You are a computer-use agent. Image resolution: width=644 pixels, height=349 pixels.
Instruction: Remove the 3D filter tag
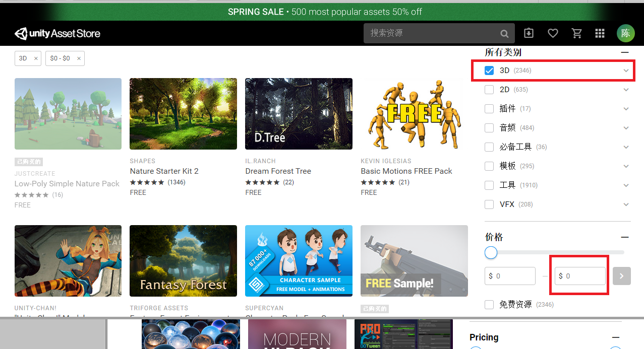(x=36, y=58)
